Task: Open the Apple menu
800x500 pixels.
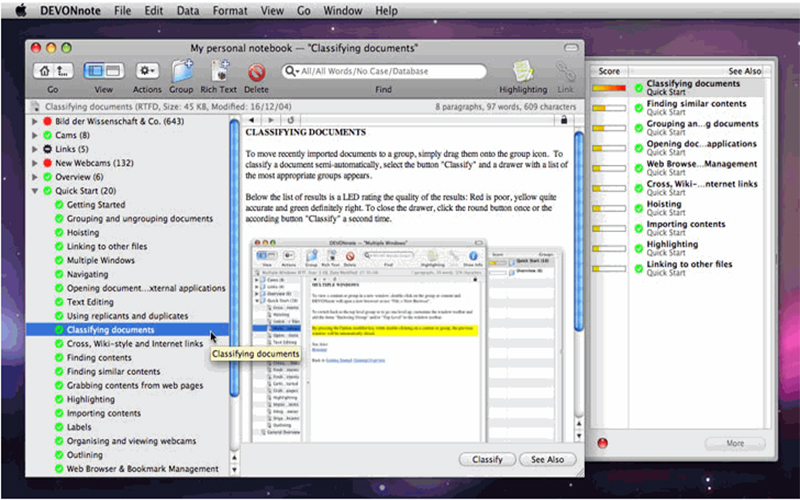Action: pos(21,10)
